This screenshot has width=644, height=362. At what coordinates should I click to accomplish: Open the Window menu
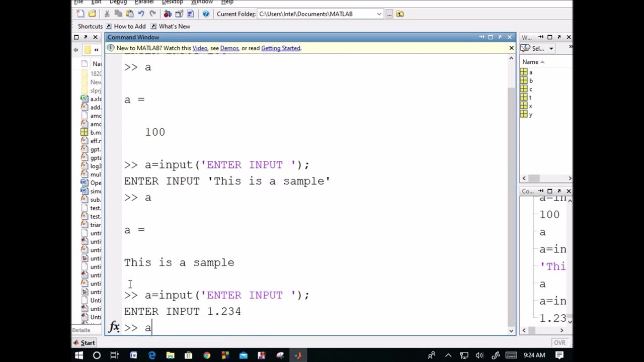coord(202,2)
